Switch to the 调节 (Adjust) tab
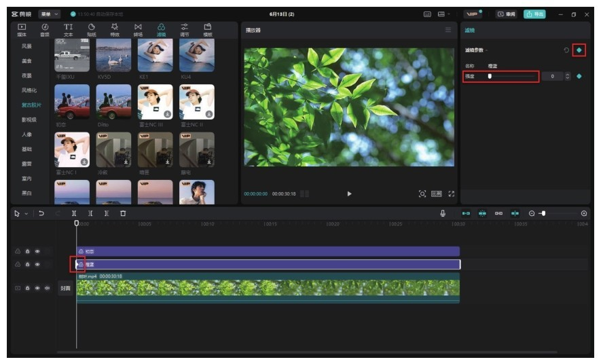Image resolution: width=601 pixels, height=364 pixels. pos(185,29)
